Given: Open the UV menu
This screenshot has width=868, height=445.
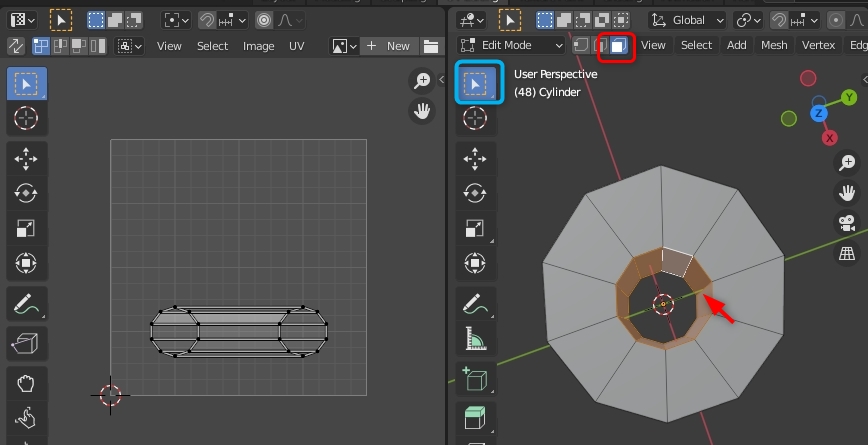Looking at the screenshot, I should [x=297, y=46].
